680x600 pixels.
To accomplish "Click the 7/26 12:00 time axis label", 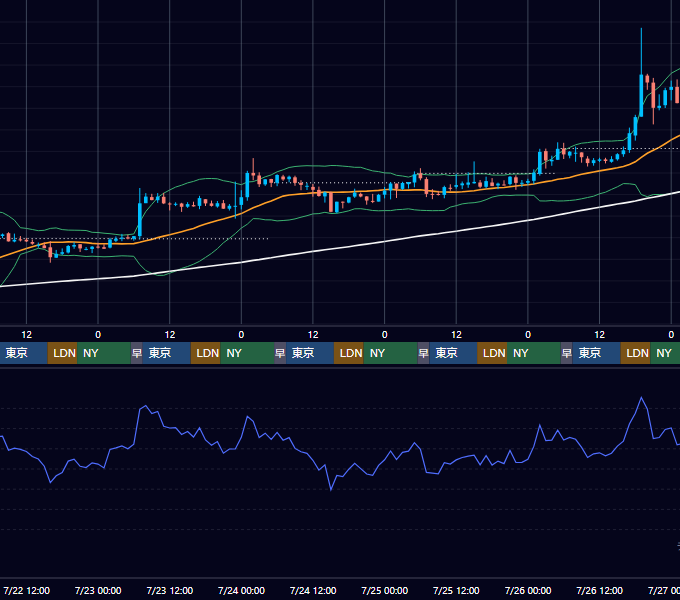I will pyautogui.click(x=599, y=590).
